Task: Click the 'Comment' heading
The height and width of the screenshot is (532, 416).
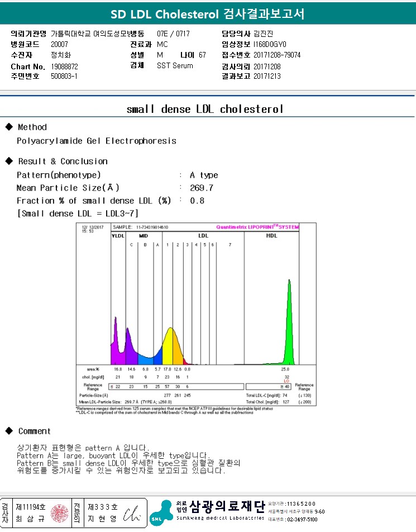Action: coord(34,431)
